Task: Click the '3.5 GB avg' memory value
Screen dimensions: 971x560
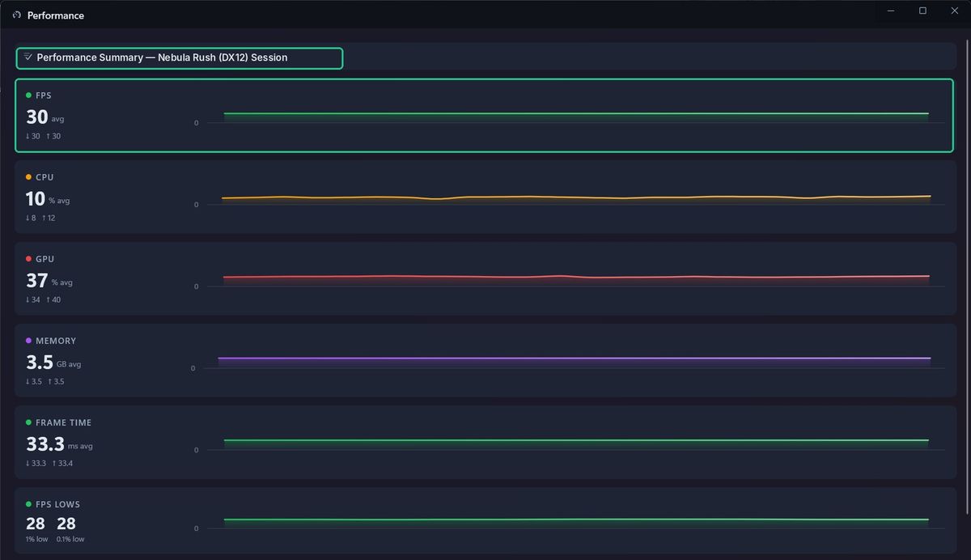Action: coord(53,363)
